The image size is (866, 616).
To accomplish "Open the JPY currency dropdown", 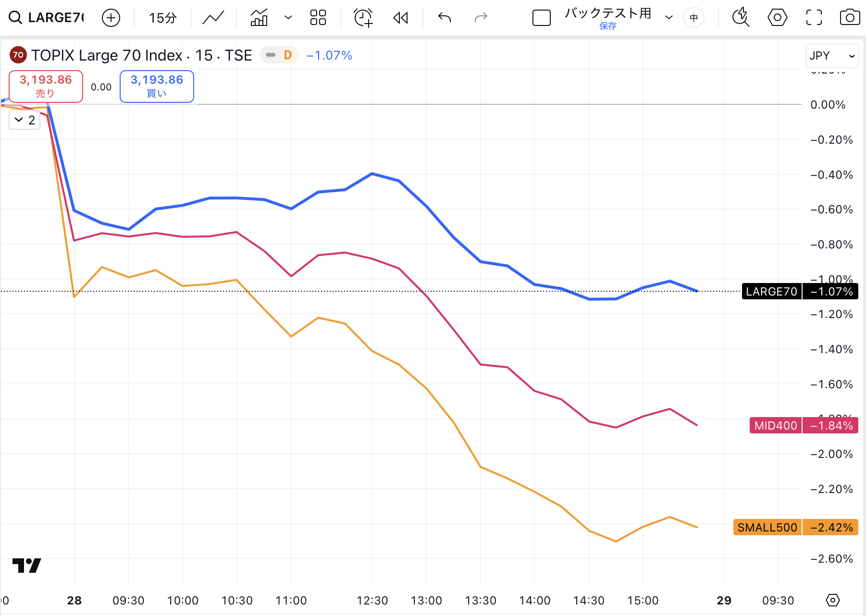I will [831, 56].
